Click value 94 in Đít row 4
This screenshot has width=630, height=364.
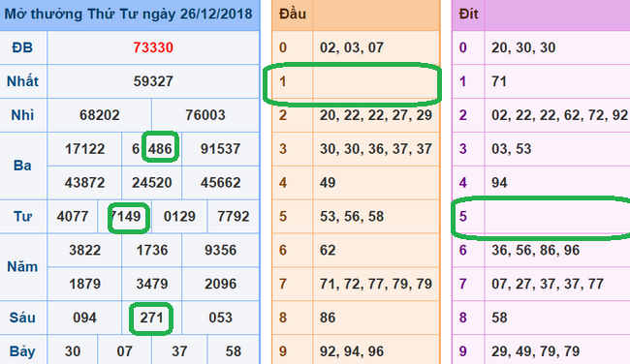(499, 183)
